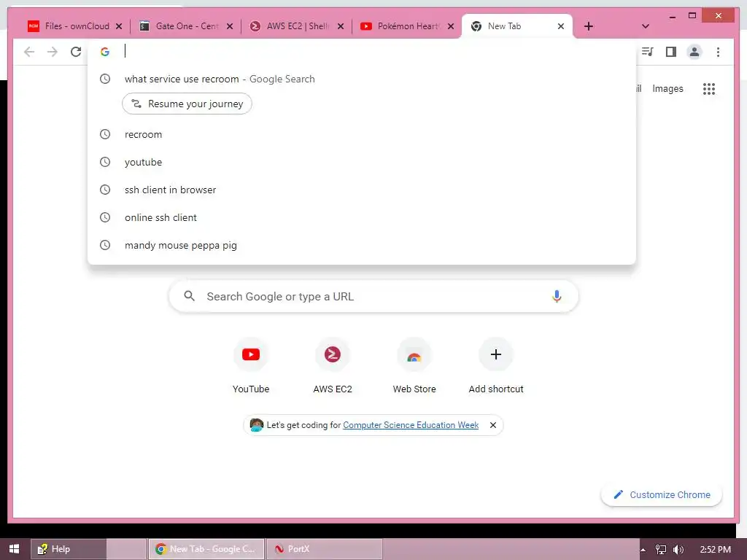Open the network tray icon

[661, 550]
